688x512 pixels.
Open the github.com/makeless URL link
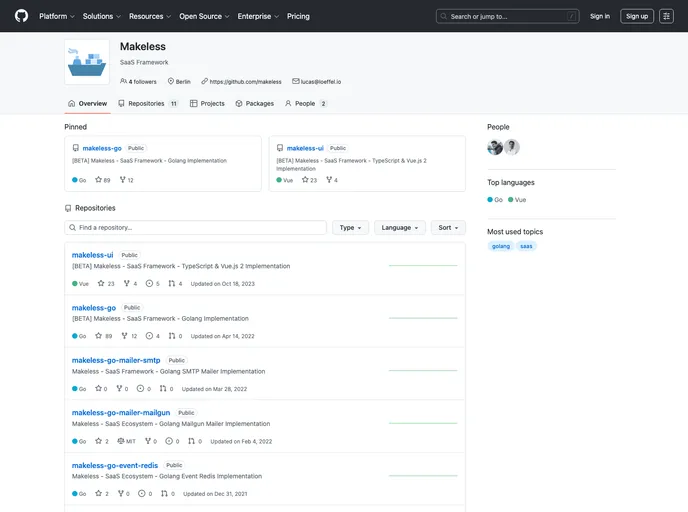coord(245,82)
